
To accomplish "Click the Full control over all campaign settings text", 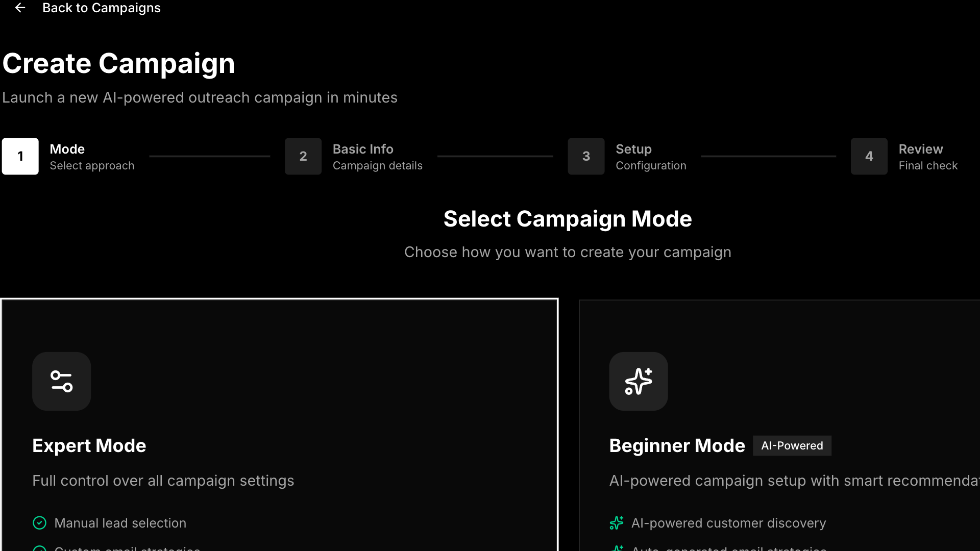I will click(x=163, y=481).
